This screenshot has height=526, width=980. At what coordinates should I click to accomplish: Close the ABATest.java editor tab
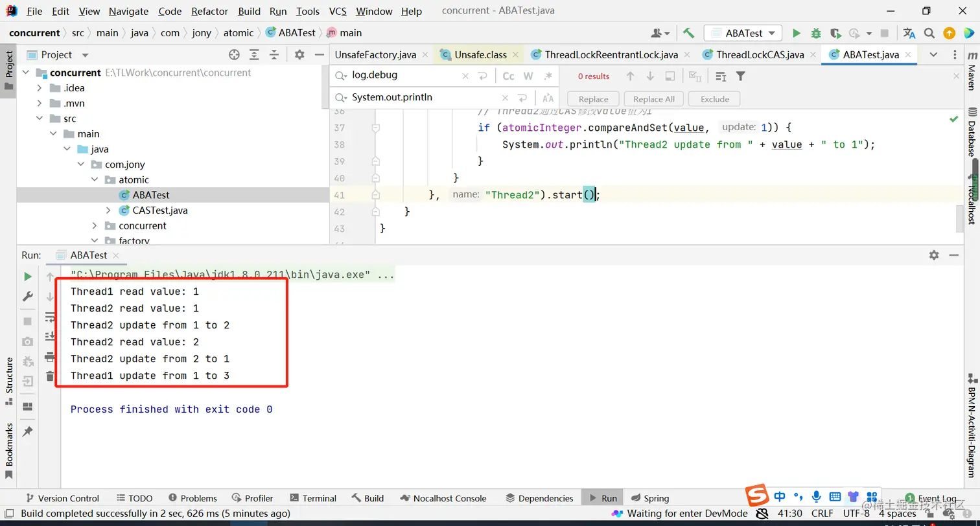909,55
